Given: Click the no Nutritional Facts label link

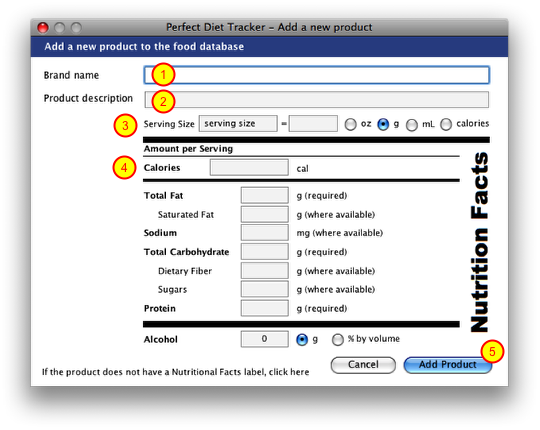Looking at the screenshot, I should 176,372.
